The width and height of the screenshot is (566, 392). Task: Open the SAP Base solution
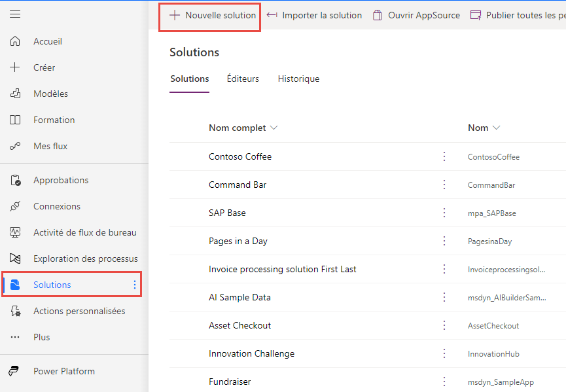227,213
